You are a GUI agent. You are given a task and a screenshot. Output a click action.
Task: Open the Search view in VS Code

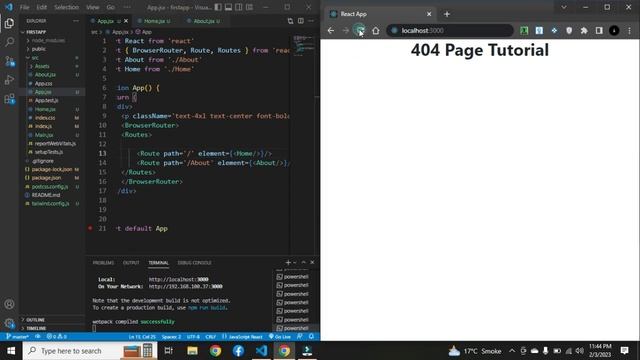(x=9, y=42)
